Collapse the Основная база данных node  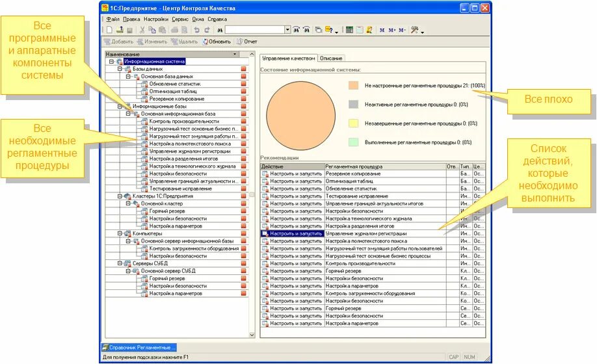128,77
